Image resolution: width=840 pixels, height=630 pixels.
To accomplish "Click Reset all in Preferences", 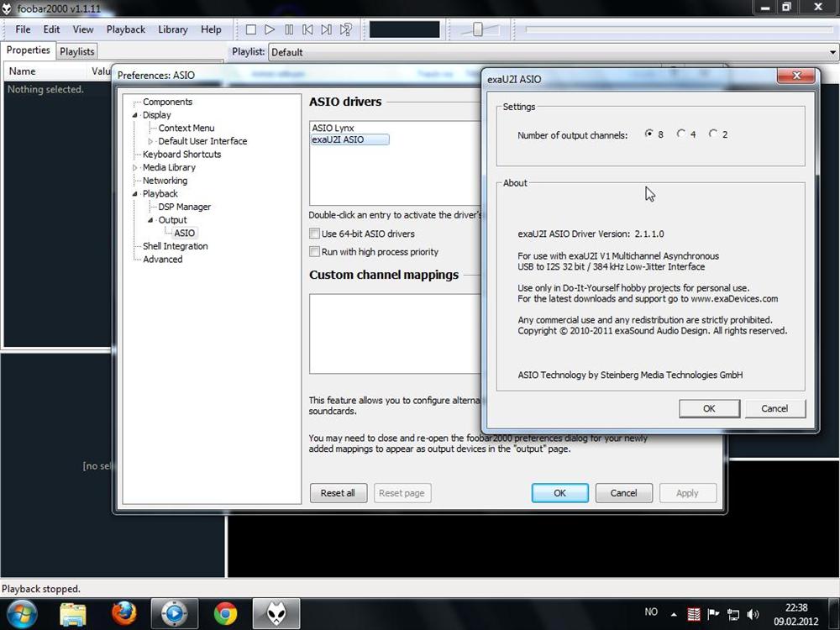I will pos(338,493).
